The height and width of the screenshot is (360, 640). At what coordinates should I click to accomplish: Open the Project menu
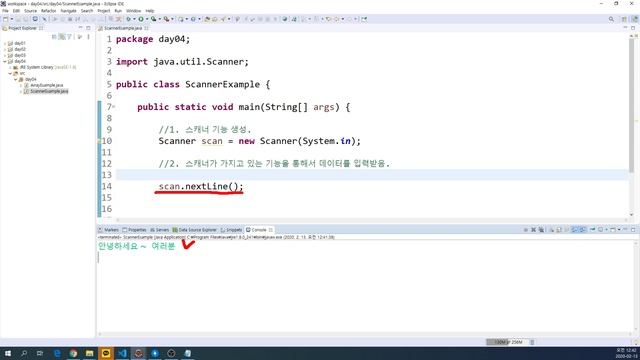coord(104,11)
